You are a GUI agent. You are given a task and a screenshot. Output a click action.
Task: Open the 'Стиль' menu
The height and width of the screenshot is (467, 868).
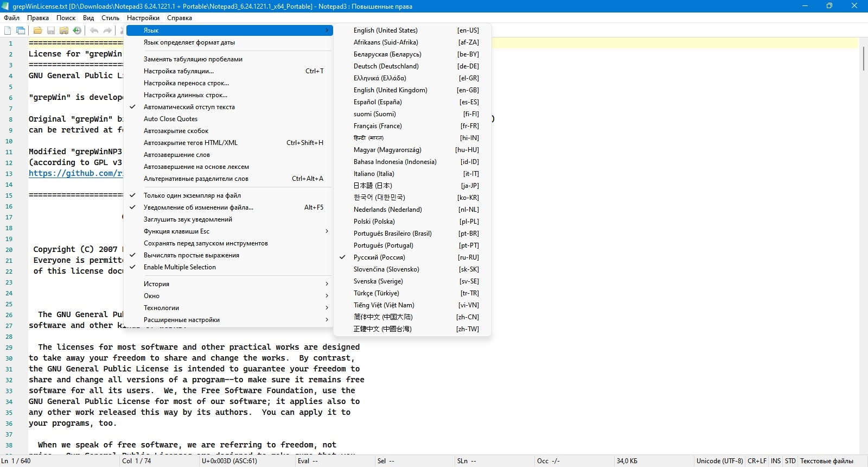[111, 18]
